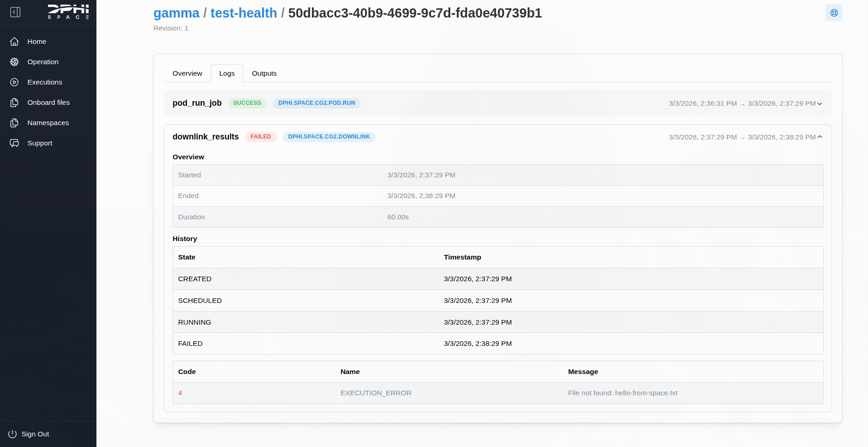Click the Started value 2:37:29 PM
868x447 pixels.
point(421,175)
